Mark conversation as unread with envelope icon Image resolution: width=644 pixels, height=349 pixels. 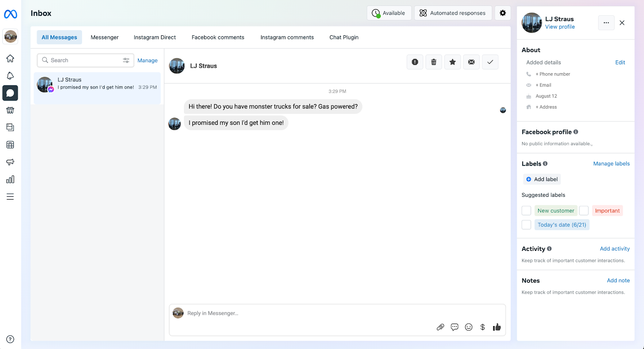click(471, 62)
